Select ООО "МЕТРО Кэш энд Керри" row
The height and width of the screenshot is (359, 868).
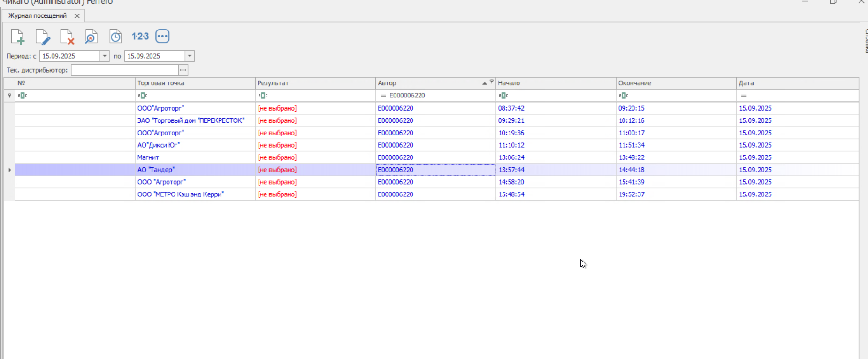437,194
